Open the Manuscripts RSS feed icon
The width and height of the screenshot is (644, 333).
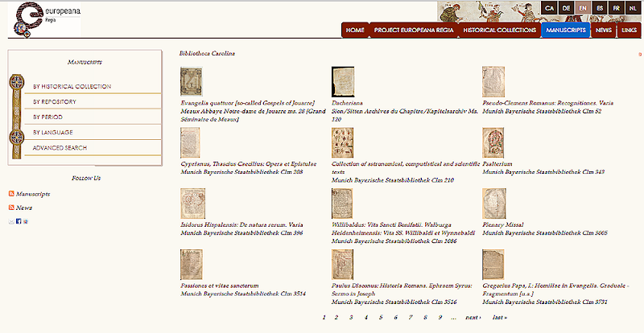click(x=11, y=193)
